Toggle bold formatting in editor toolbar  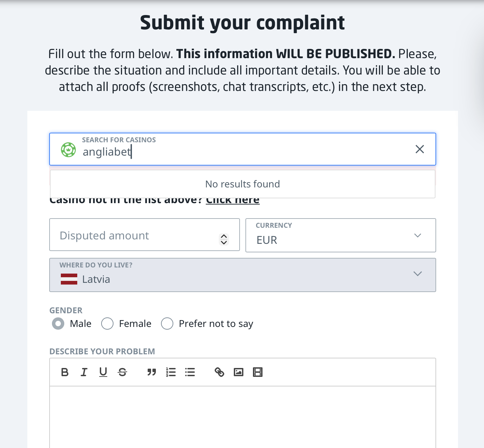pyautogui.click(x=65, y=372)
